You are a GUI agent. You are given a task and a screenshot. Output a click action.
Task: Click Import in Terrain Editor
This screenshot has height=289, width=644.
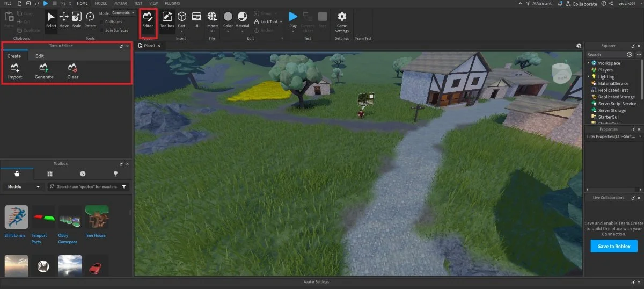point(15,71)
